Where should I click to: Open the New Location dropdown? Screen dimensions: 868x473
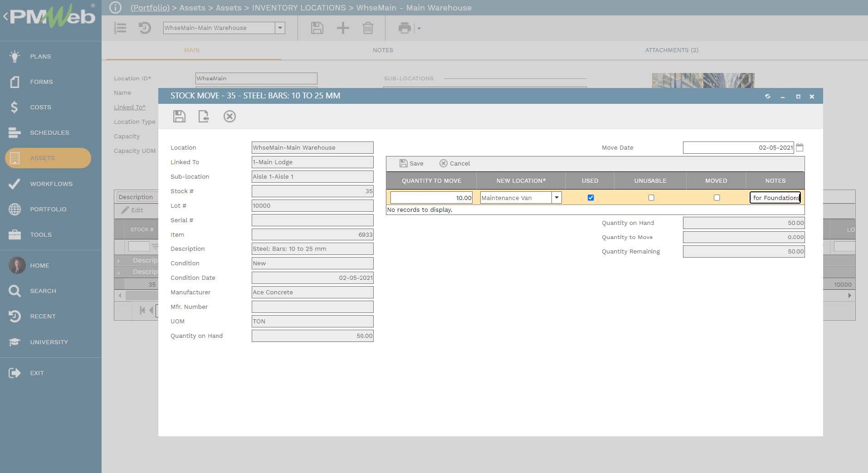556,198
